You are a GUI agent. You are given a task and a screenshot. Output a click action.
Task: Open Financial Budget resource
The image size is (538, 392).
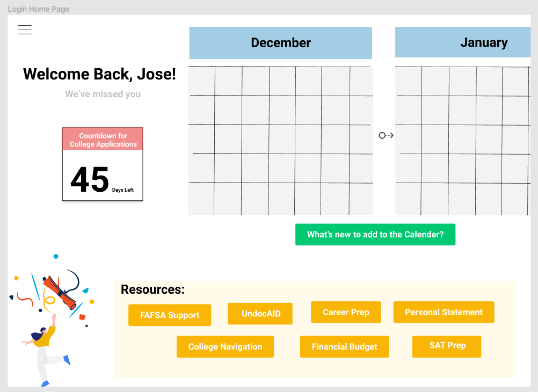click(x=345, y=347)
